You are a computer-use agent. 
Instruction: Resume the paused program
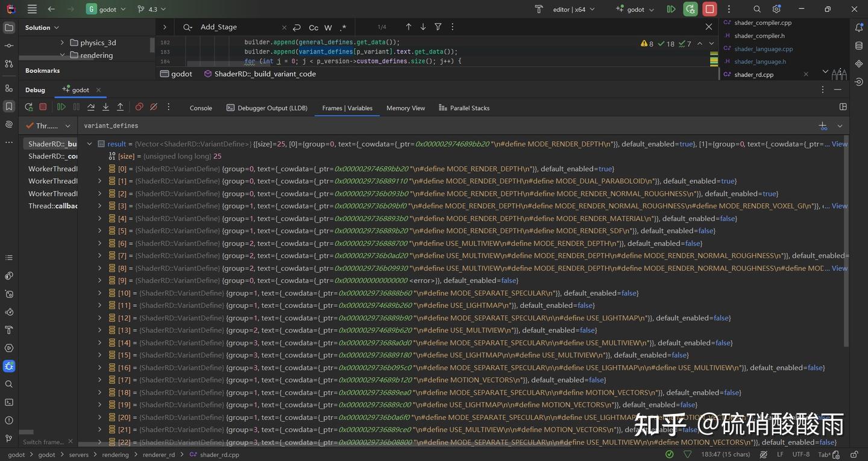[61, 107]
